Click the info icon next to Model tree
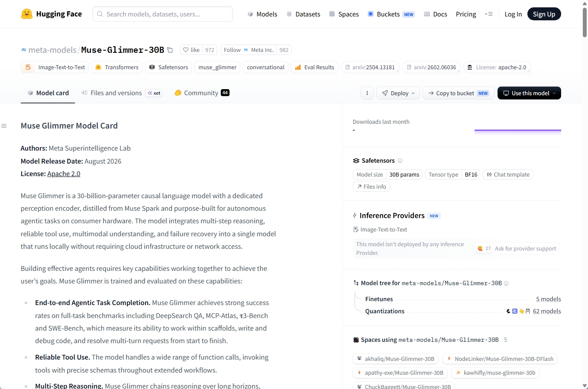Viewport: 588px width, 389px height. pos(506,283)
